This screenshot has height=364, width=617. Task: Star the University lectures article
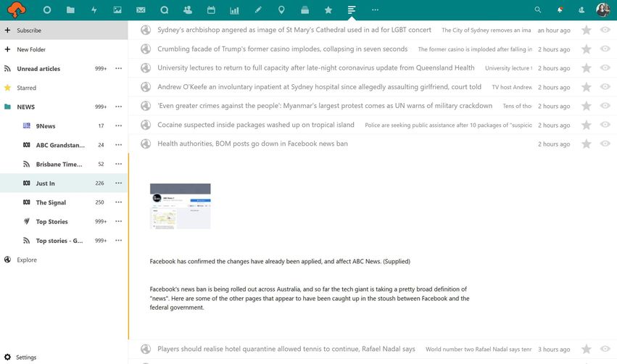pos(587,67)
